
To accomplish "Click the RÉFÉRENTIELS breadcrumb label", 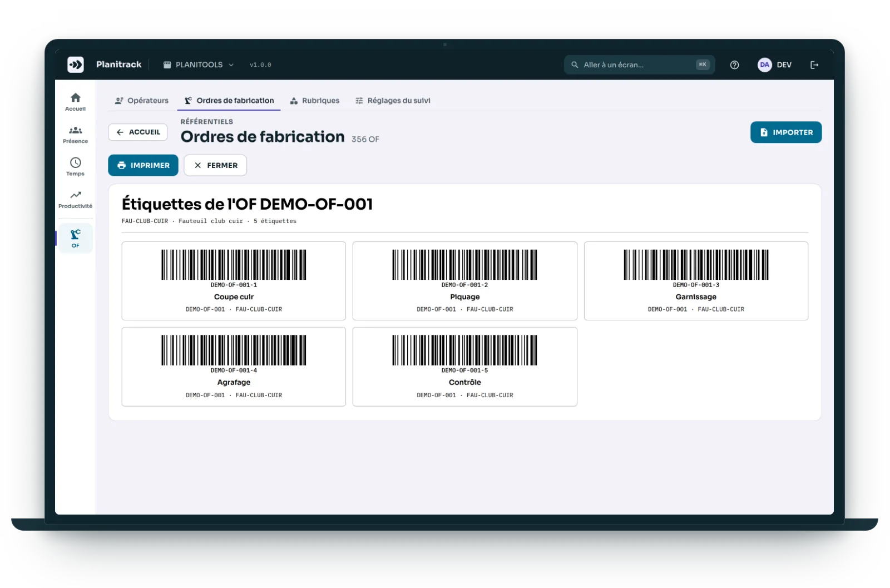I will [x=207, y=122].
